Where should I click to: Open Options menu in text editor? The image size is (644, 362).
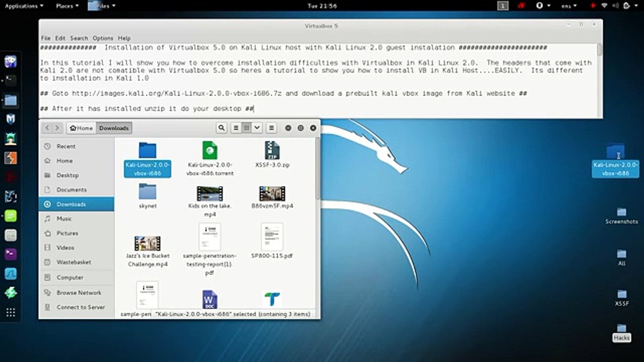103,38
